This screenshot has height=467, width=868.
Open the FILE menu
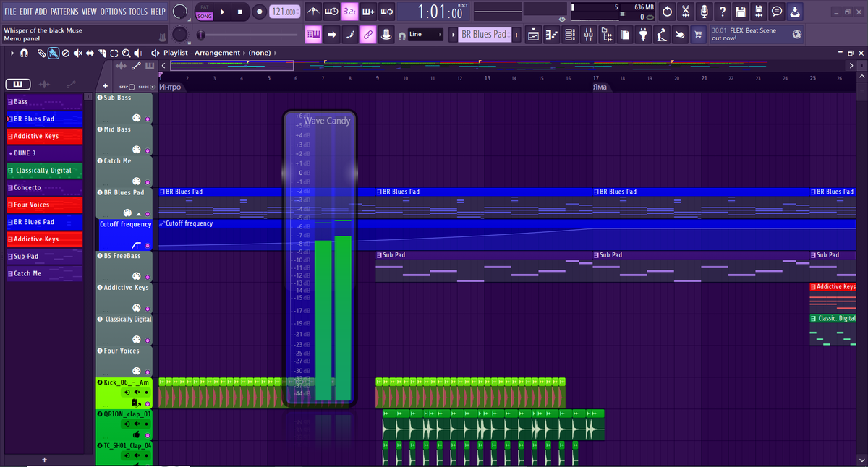(x=12, y=12)
